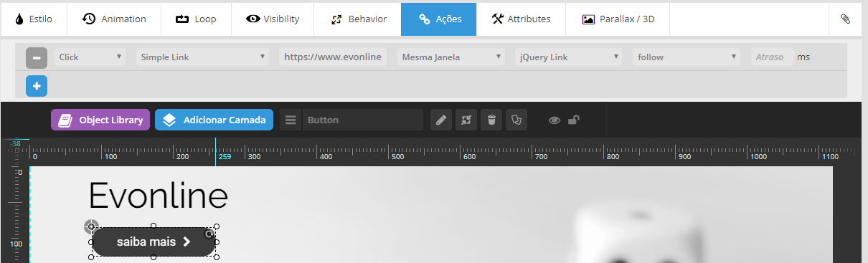Edit the https://www.evonline URL field
This screenshot has width=868, height=263.
tap(333, 57)
